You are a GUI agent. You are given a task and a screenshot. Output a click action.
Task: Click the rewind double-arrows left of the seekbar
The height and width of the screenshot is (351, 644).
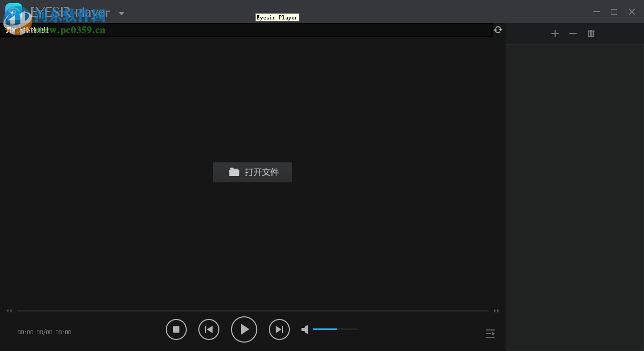pyautogui.click(x=8, y=311)
